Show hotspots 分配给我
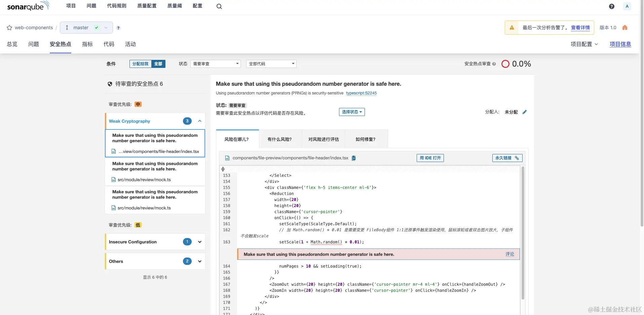 point(140,64)
